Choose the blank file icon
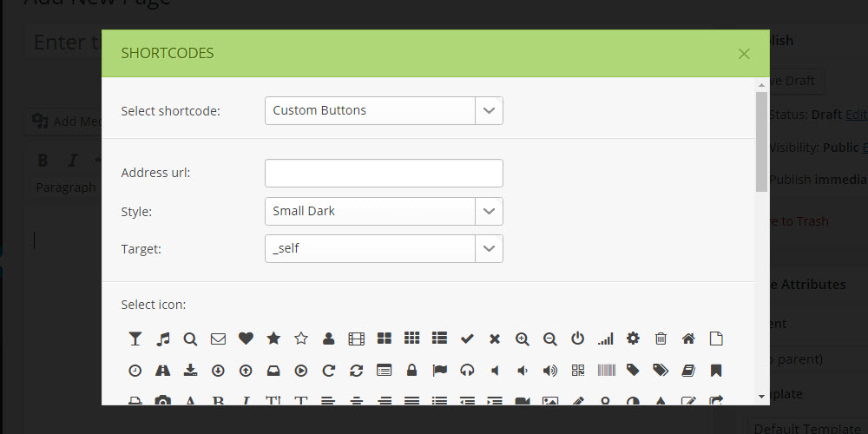 (x=716, y=339)
